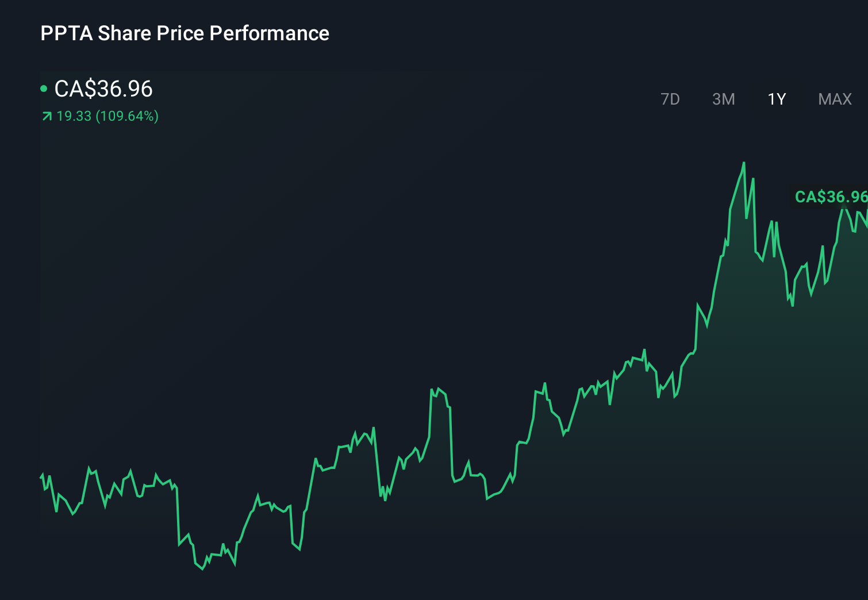
Task: Select the 1Y time range
Action: [775, 99]
